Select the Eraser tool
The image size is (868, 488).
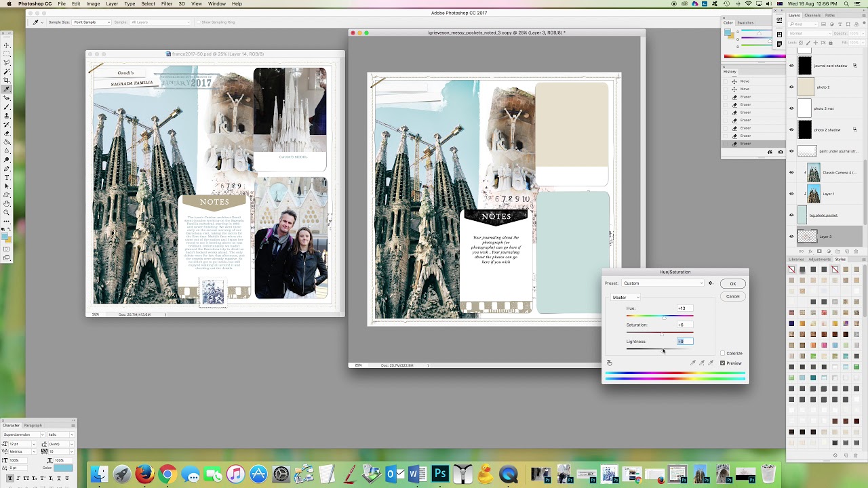pyautogui.click(x=7, y=133)
